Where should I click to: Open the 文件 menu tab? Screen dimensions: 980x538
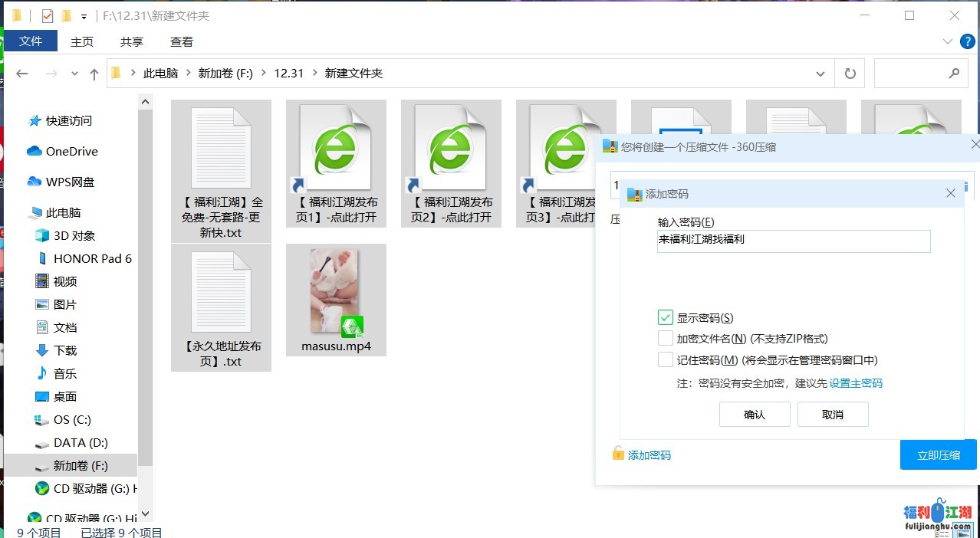[31, 41]
